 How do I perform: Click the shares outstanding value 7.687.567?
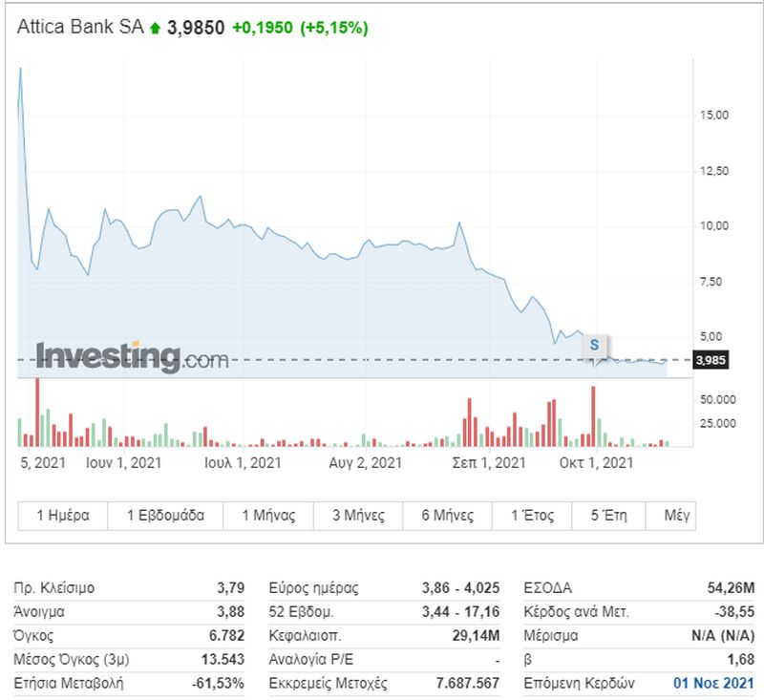pyautogui.click(x=468, y=683)
